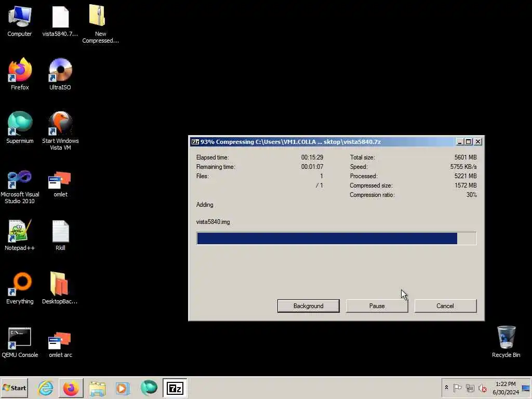
Task: Open the Start menu
Action: [x=14, y=388]
